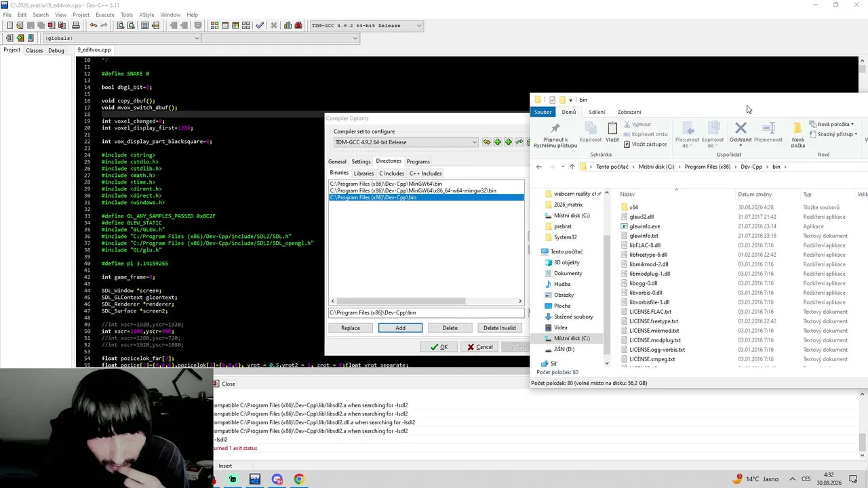Viewport: 868px width, 488px height.
Task: Switch to the C++ Includes tab
Action: tap(426, 174)
